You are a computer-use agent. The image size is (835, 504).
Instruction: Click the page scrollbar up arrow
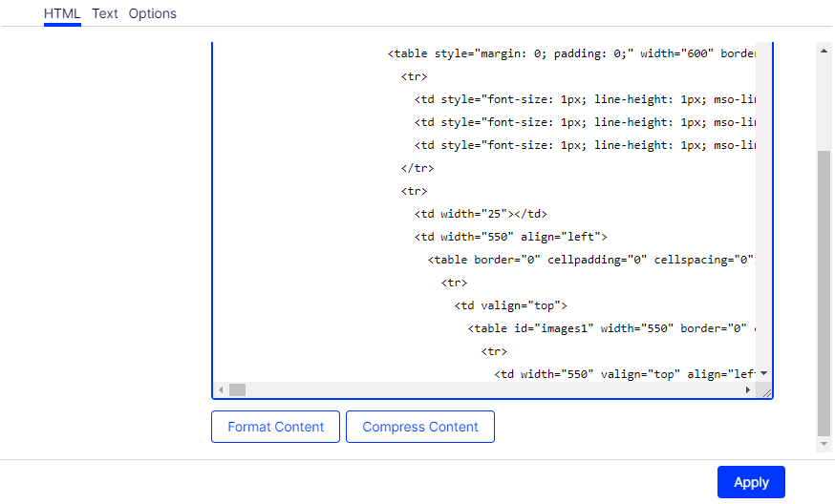point(824,52)
